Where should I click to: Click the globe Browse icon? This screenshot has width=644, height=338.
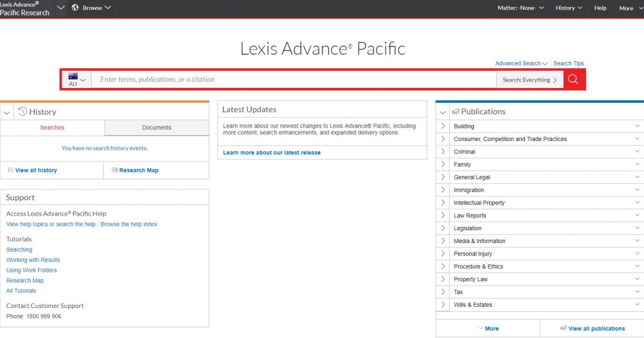75,8
